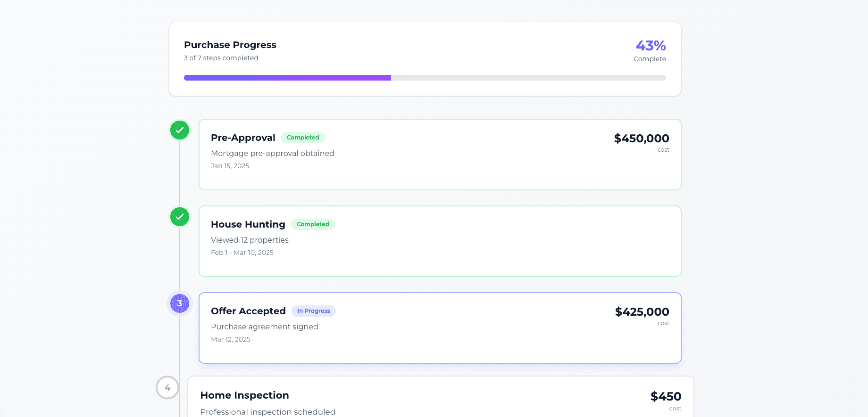Click the 3 of 7 steps completed text
The height and width of the screenshot is (417, 868).
[x=221, y=58]
